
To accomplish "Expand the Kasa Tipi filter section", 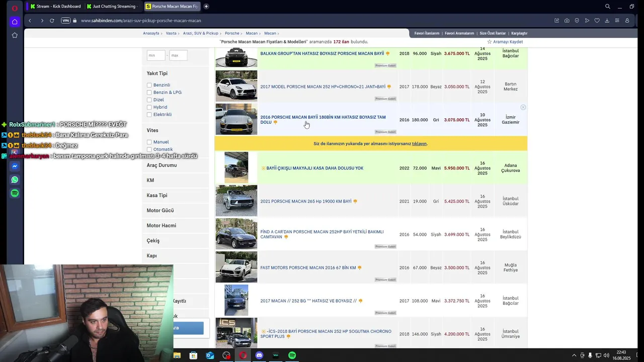I will [x=175, y=195].
